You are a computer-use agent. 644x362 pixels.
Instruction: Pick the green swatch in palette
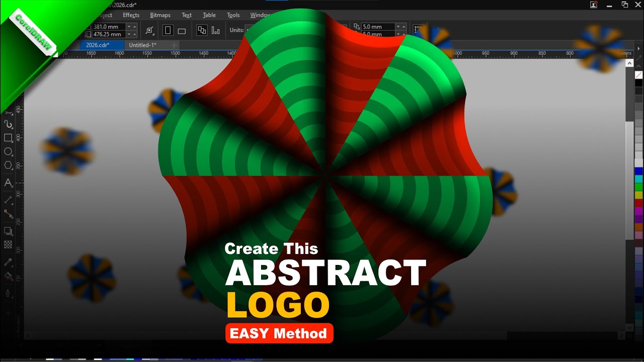click(638, 187)
